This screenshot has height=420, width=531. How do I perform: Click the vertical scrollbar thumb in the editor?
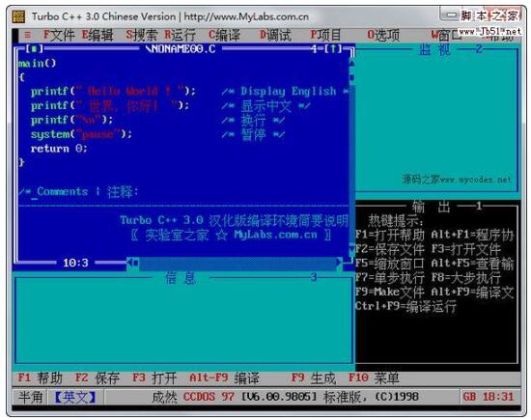pyautogui.click(x=351, y=77)
